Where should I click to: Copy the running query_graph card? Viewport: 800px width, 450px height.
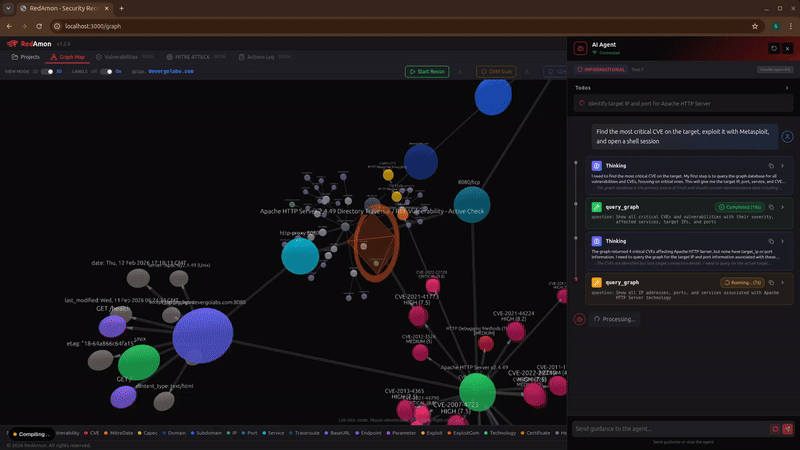pyautogui.click(x=771, y=282)
